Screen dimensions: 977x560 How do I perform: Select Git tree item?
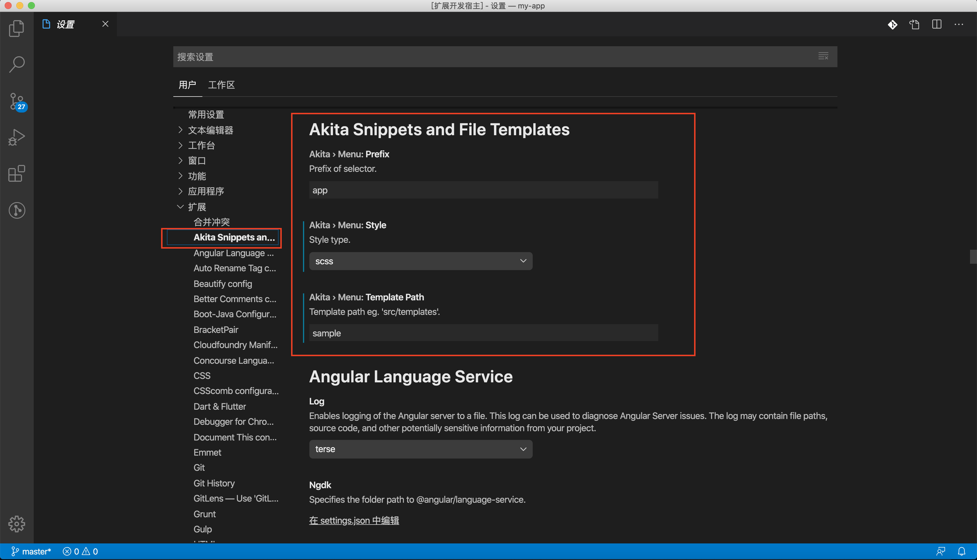click(x=199, y=468)
